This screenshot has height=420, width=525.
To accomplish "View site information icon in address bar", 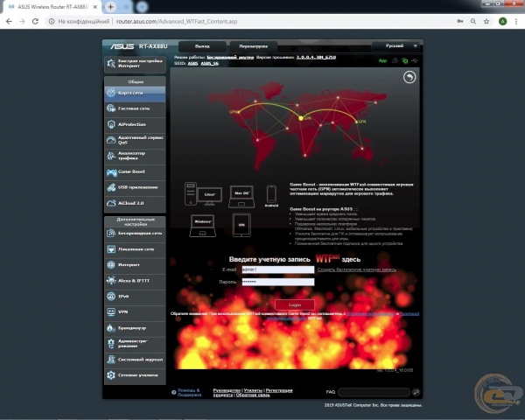I will (52, 21).
